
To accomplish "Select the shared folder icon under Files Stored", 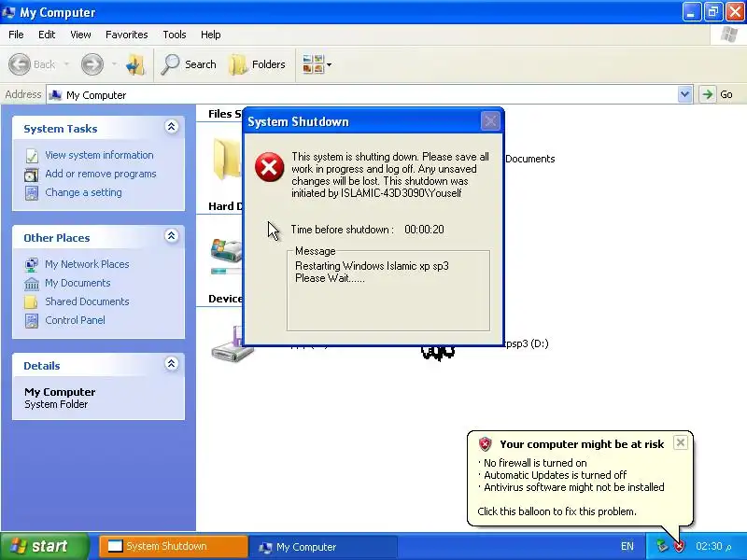I will click(227, 159).
